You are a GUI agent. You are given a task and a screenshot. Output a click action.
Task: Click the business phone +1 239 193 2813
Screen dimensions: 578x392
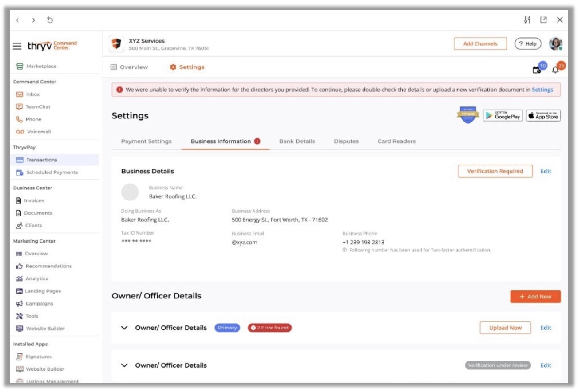pyautogui.click(x=363, y=242)
